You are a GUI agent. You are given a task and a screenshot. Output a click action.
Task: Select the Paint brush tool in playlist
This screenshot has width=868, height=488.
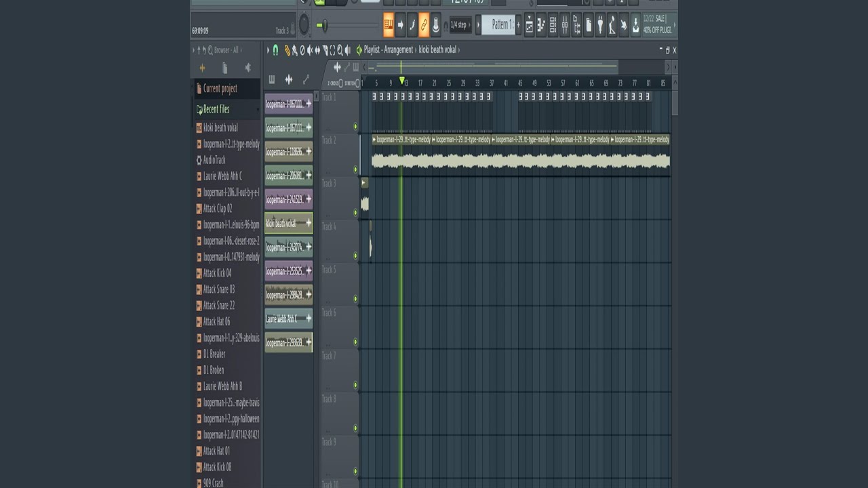pyautogui.click(x=295, y=50)
